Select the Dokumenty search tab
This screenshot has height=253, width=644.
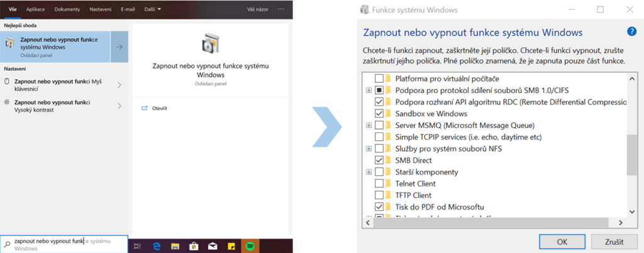tap(67, 9)
